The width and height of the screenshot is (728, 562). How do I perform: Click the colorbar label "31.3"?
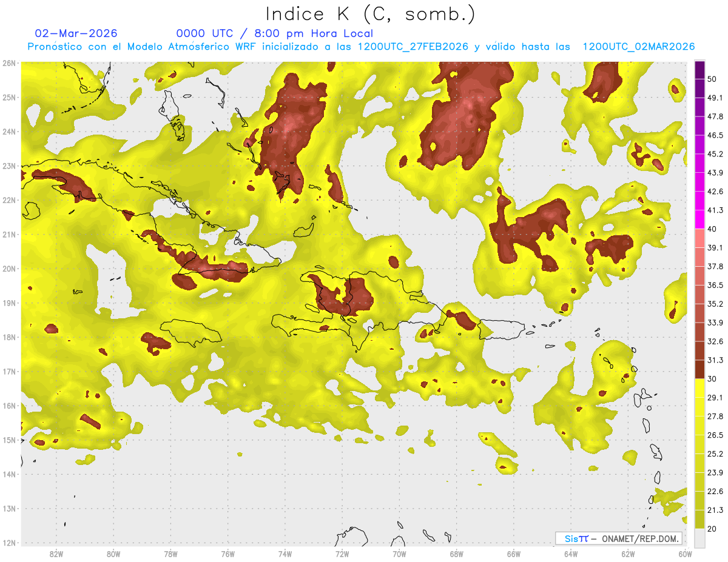pos(715,360)
